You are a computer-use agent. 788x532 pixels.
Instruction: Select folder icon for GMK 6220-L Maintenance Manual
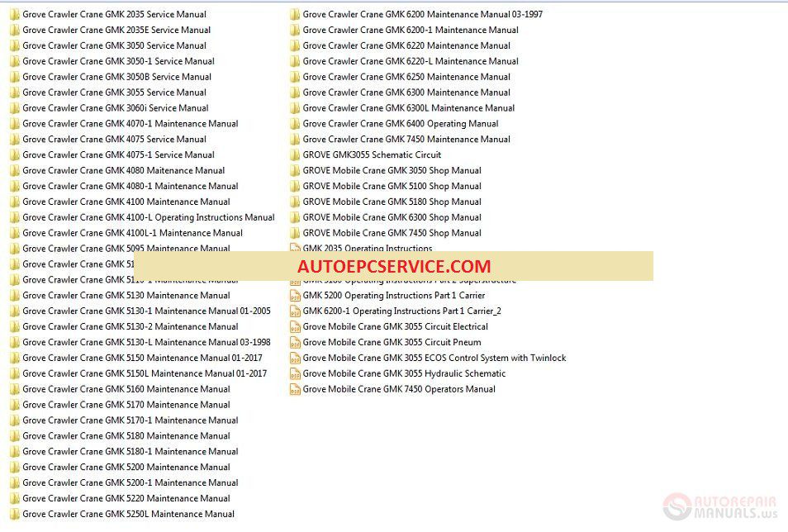point(295,61)
